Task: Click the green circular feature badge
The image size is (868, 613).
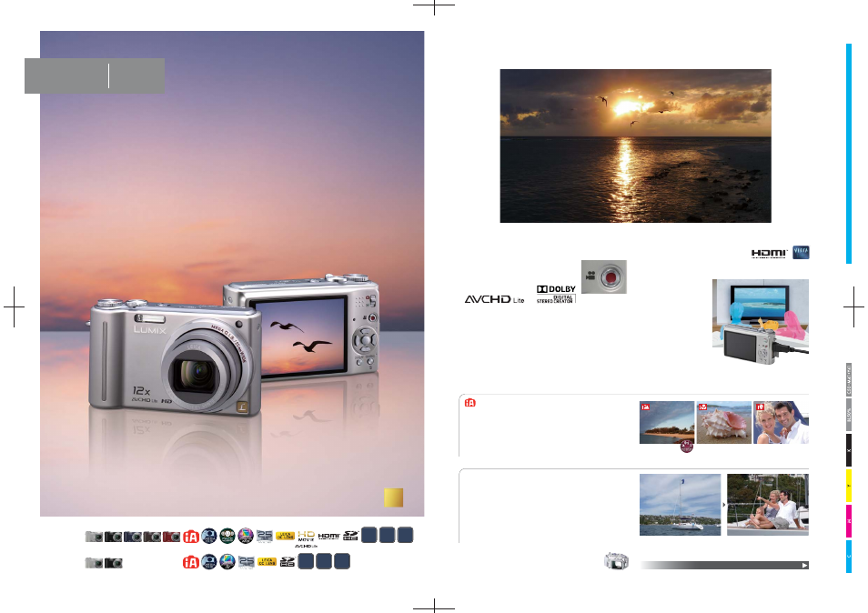Action: click(227, 536)
